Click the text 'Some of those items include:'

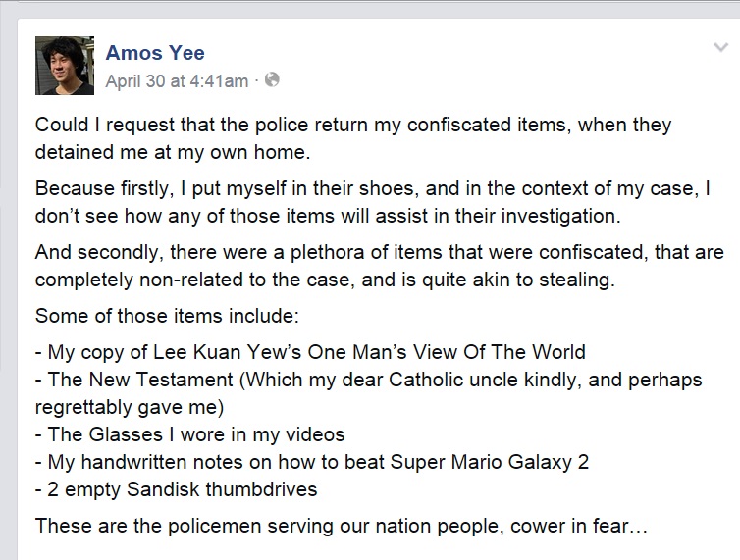click(167, 316)
